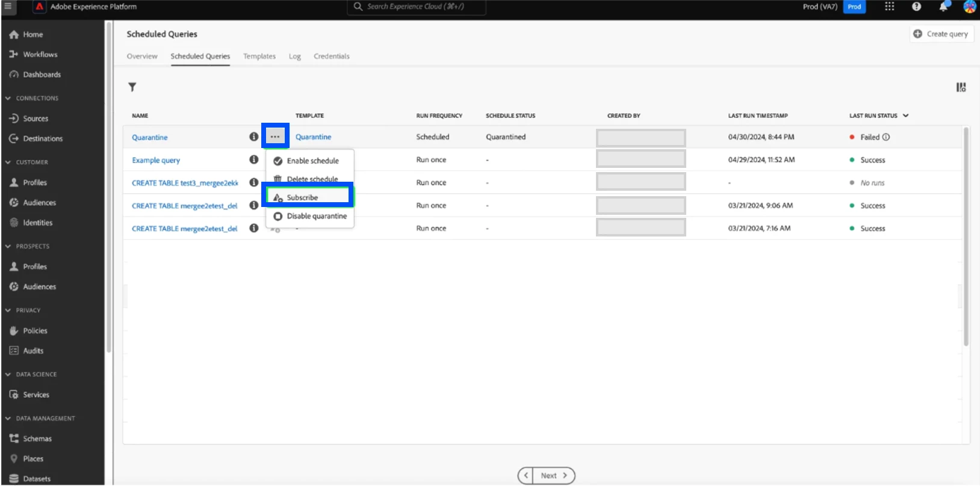Show info for the Quarantine query
The height and width of the screenshot is (491, 980).
click(254, 137)
